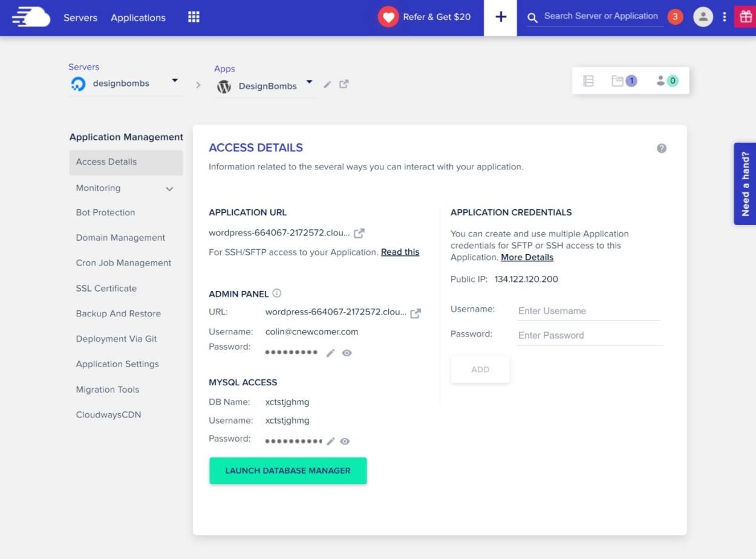The height and width of the screenshot is (559, 756).
Task: Click the Read this link for SSH access info
Action: point(399,252)
